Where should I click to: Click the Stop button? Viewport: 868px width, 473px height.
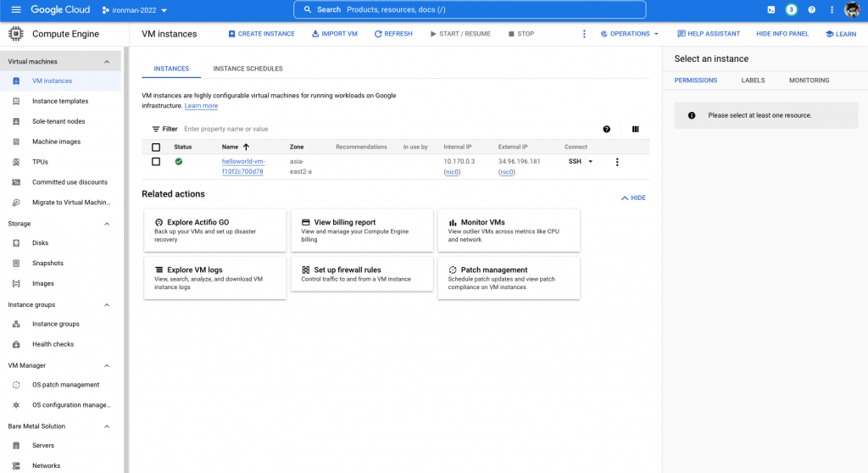[x=521, y=34]
